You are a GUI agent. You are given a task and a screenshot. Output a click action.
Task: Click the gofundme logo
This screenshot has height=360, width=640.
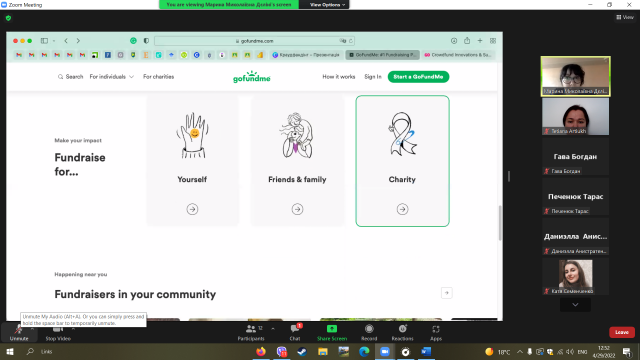[251, 77]
